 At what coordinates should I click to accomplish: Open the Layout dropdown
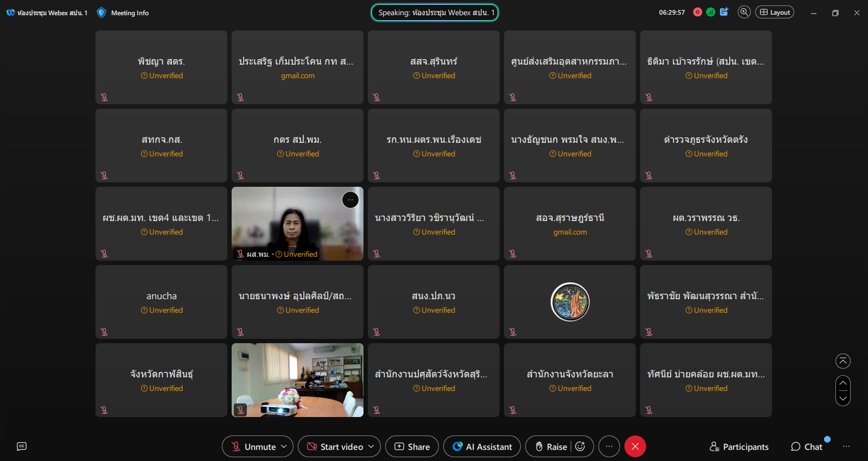(774, 12)
